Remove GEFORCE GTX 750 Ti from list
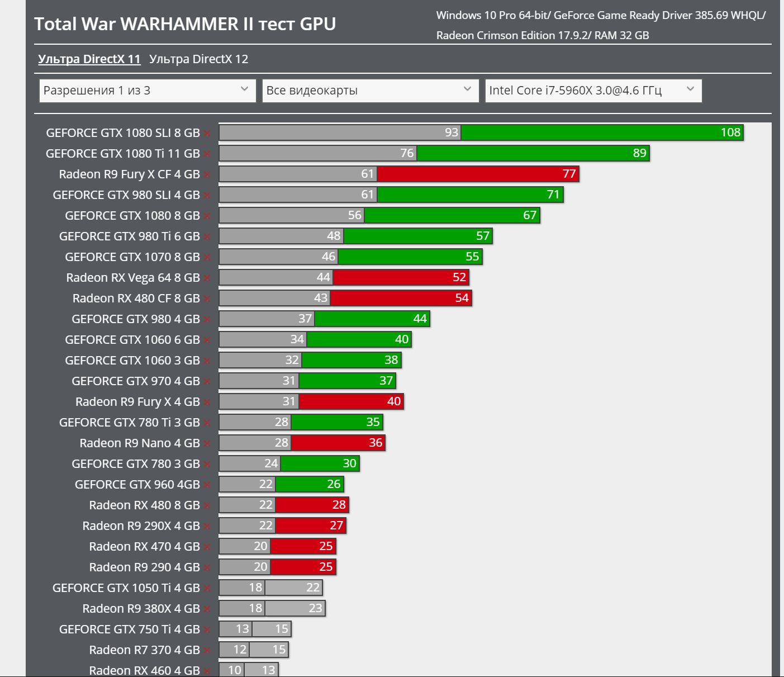Image resolution: width=784 pixels, height=677 pixels. click(x=207, y=630)
